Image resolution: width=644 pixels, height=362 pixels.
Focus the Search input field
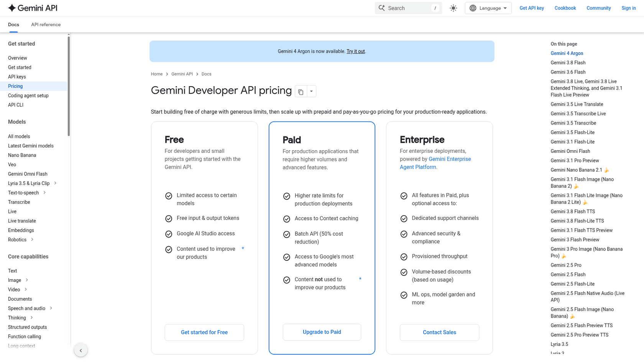[408, 8]
